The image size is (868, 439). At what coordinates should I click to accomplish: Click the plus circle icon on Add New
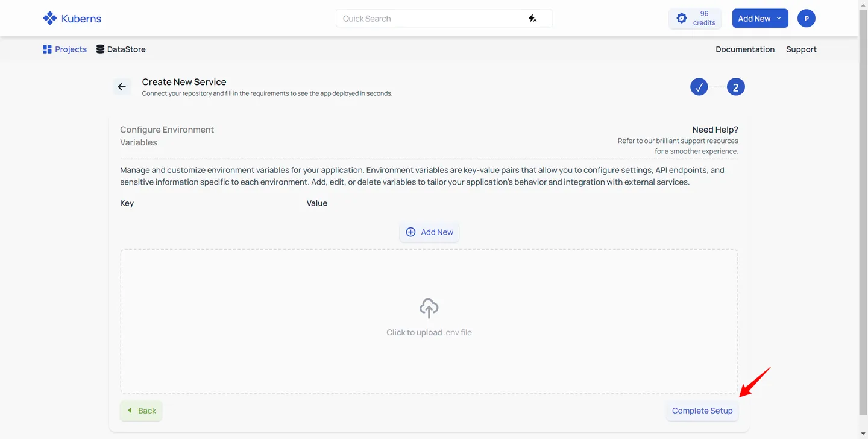point(410,232)
